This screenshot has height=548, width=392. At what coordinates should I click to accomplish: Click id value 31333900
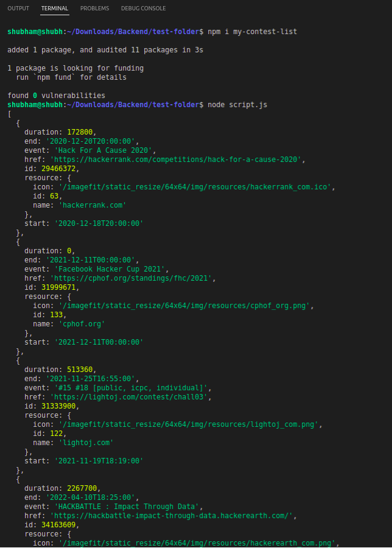pyautogui.click(x=58, y=406)
